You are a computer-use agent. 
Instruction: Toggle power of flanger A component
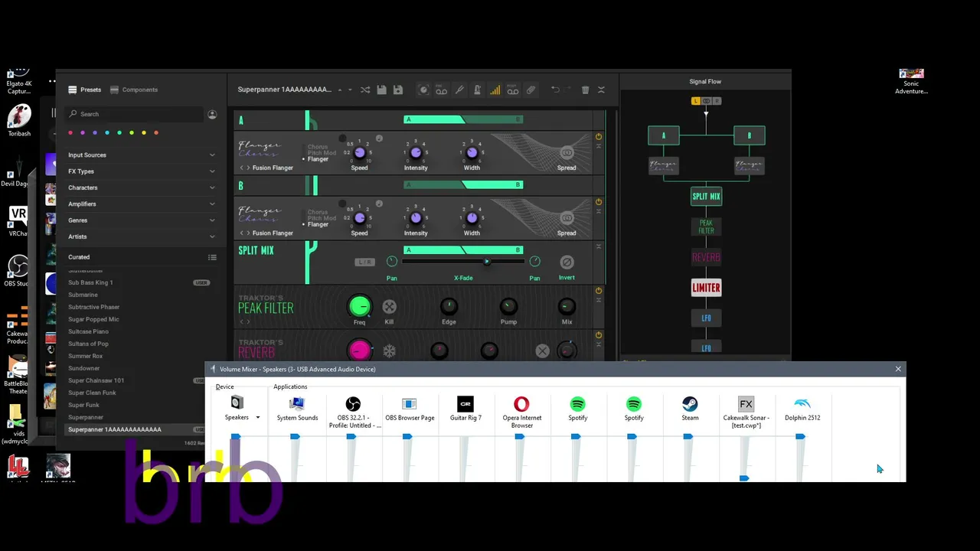point(599,137)
